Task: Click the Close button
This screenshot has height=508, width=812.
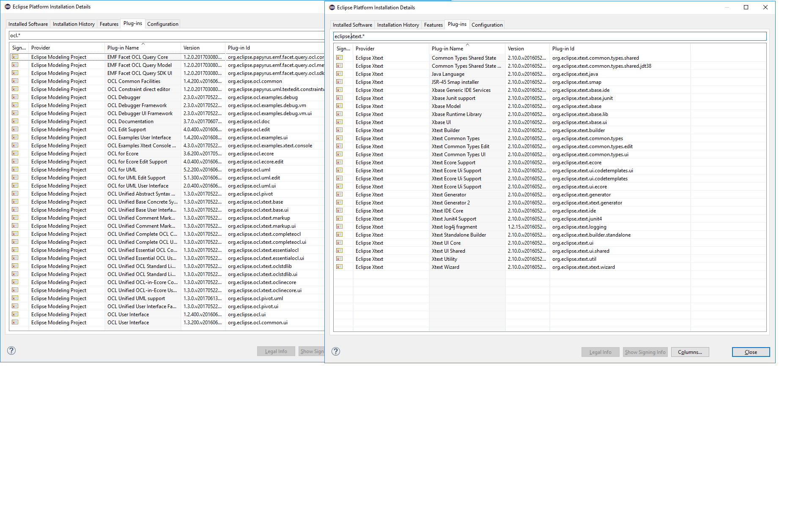Action: [x=751, y=352]
